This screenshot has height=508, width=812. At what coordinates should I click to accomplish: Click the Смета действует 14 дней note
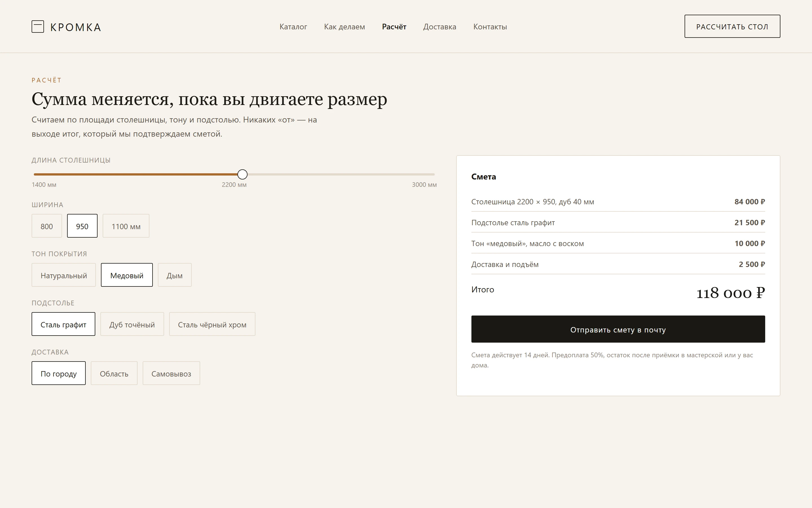[x=612, y=360]
